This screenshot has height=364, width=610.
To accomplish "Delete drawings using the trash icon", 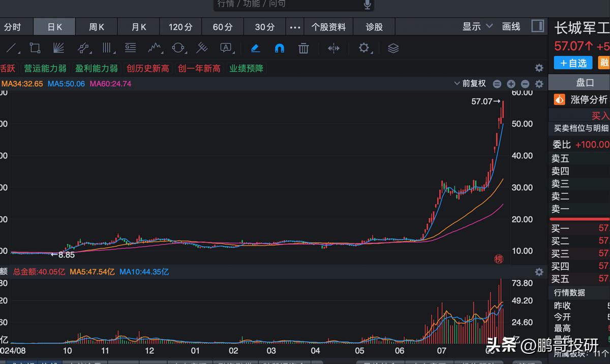I will (303, 48).
